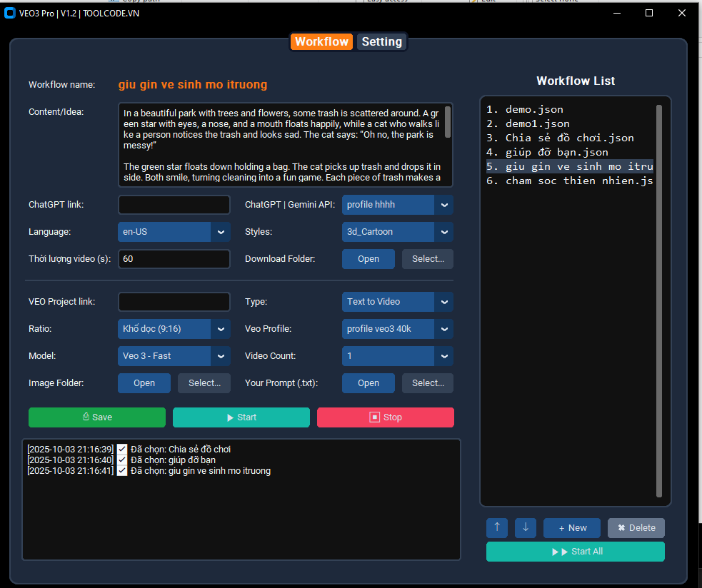The image size is (702, 588).
Task: Switch to the Workflow tab
Action: pos(321,41)
